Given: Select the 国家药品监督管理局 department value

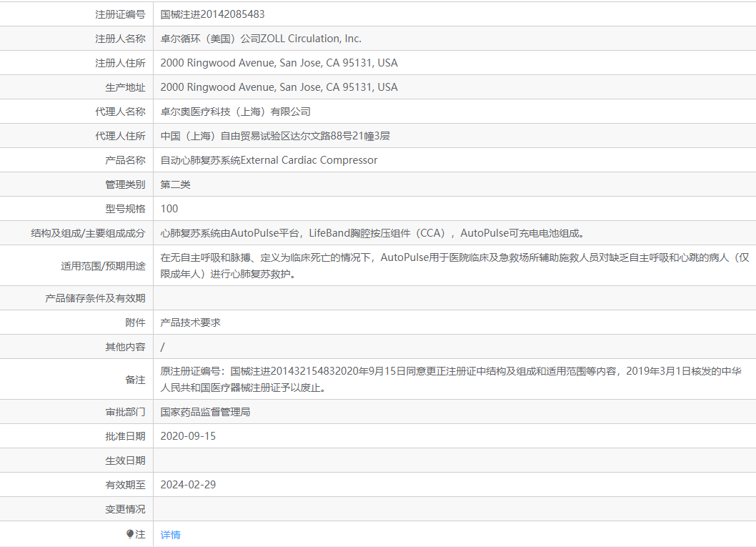Looking at the screenshot, I should (x=205, y=412).
